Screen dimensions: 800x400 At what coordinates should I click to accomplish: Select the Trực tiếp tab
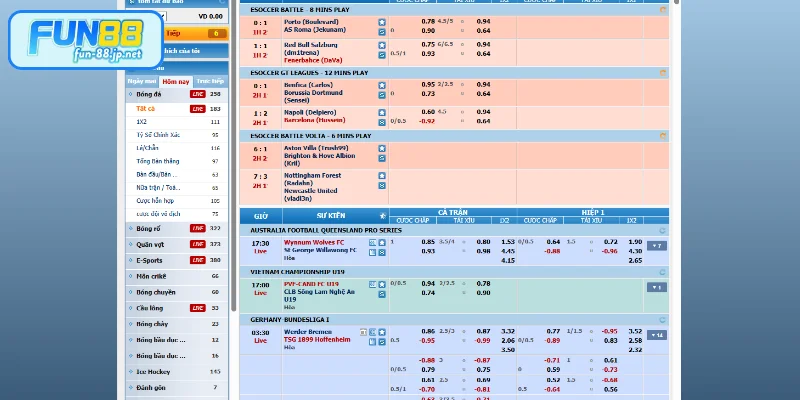coord(209,80)
